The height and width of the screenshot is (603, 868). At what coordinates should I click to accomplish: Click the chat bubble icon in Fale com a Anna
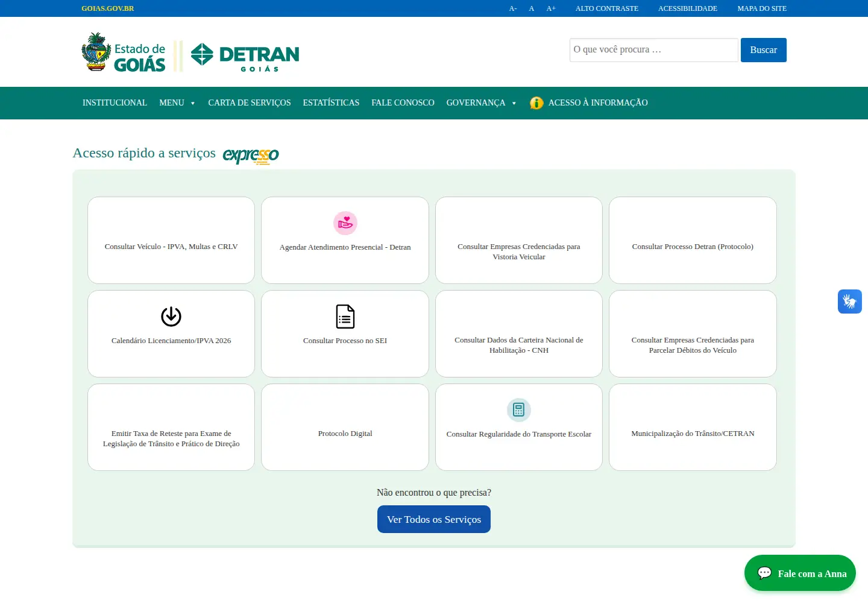[765, 573]
